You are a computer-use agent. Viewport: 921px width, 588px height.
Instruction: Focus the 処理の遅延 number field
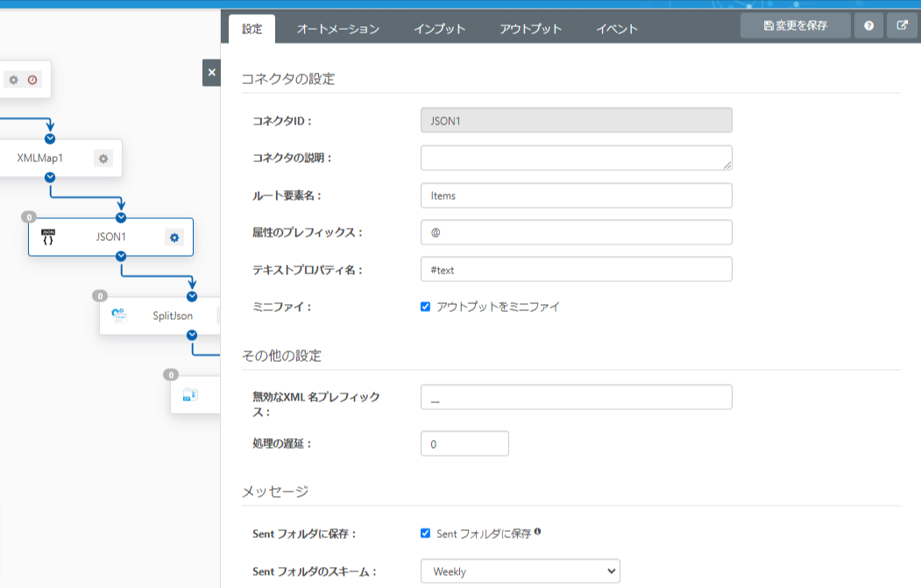464,444
